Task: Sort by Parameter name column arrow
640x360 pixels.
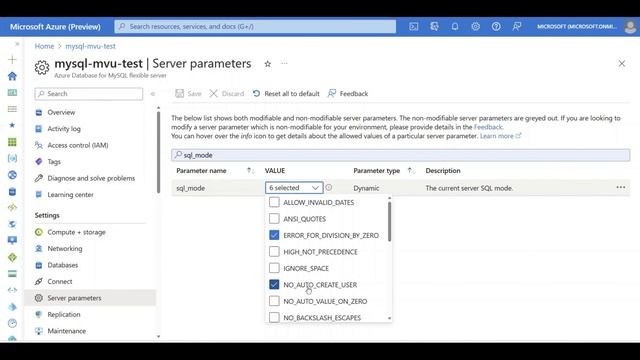Action: tap(250, 171)
